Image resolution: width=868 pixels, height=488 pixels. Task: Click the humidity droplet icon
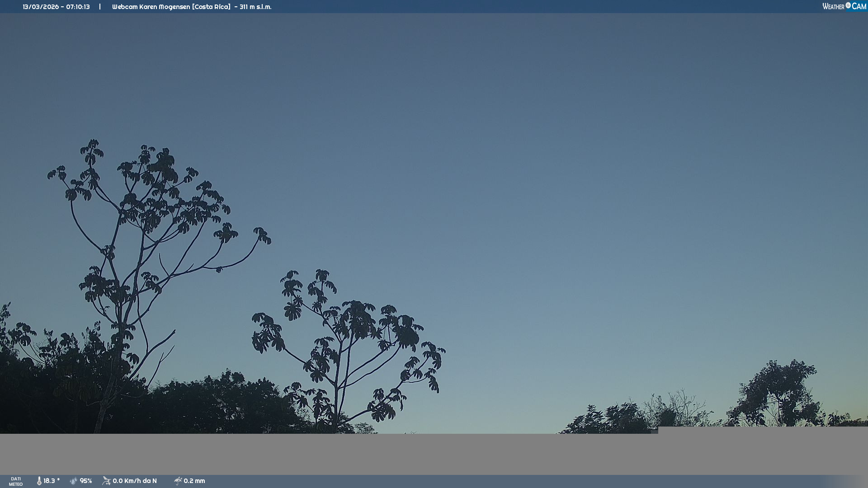[x=73, y=481]
